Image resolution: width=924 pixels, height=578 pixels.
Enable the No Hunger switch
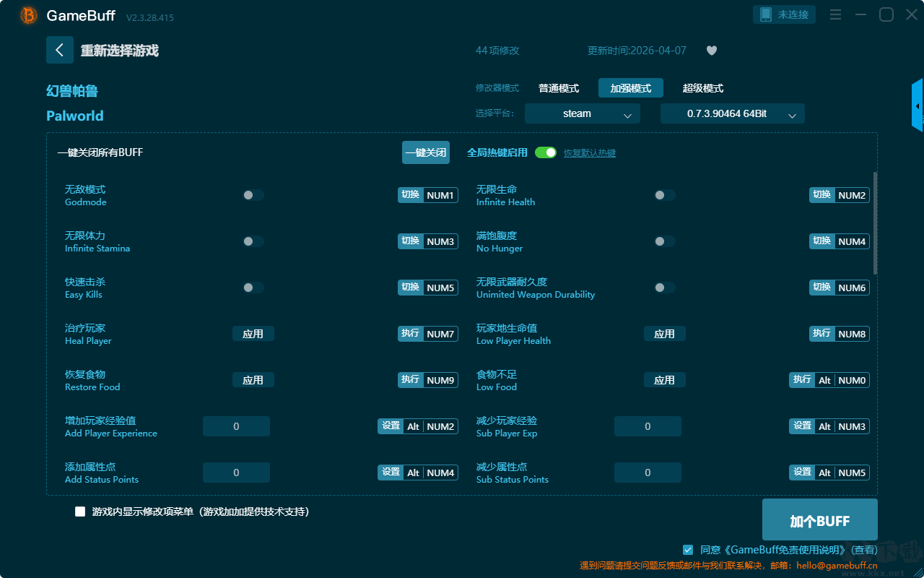point(665,241)
